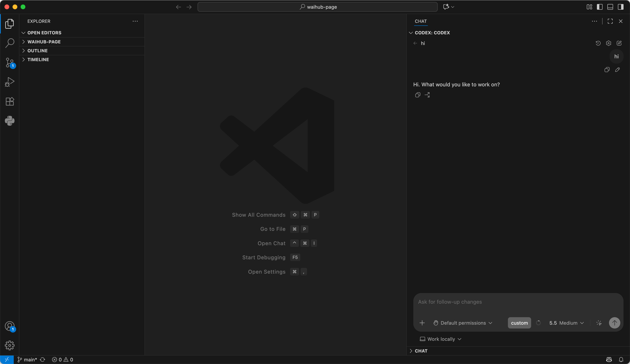Open the Work locally dropdown
Viewport: 630px width, 364px height.
[441, 339]
